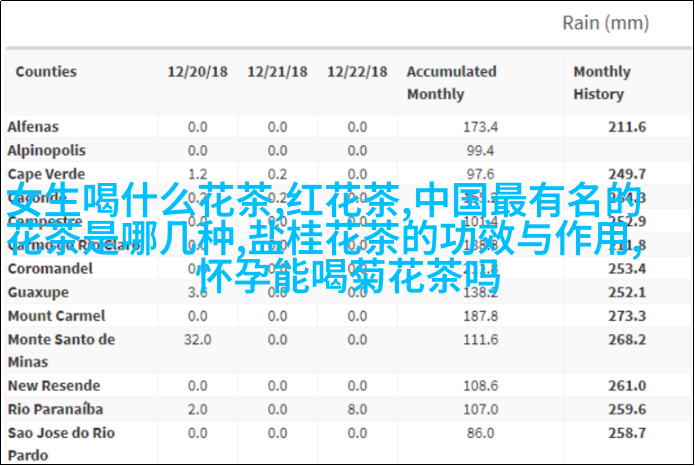Click the Monthly History column header
This screenshot has width=695, height=466.
[601, 83]
